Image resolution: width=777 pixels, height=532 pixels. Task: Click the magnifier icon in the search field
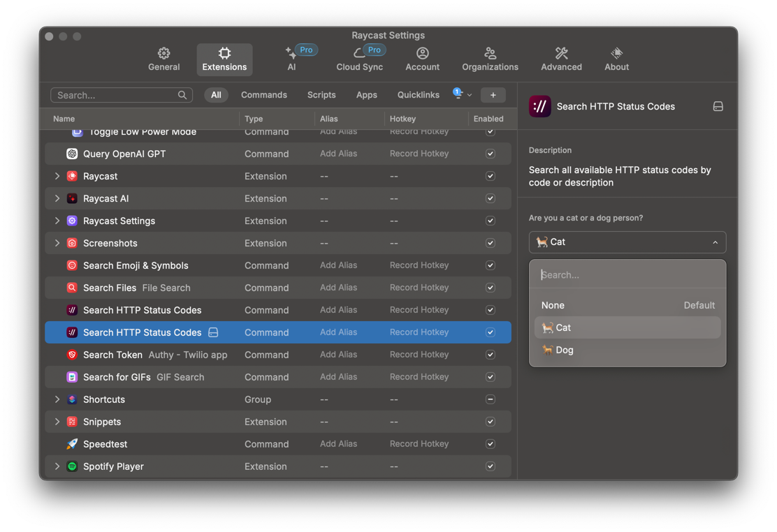pyautogui.click(x=182, y=95)
